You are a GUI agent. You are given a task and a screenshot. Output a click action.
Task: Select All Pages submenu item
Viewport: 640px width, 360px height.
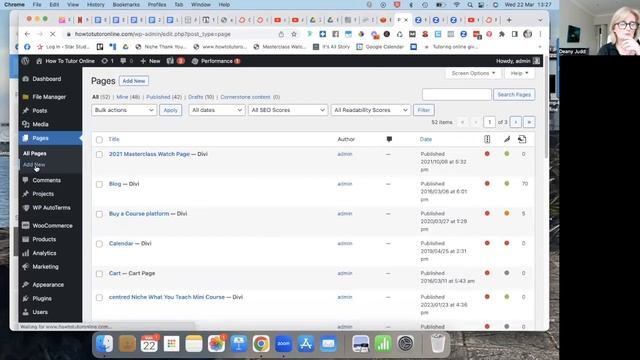point(35,154)
